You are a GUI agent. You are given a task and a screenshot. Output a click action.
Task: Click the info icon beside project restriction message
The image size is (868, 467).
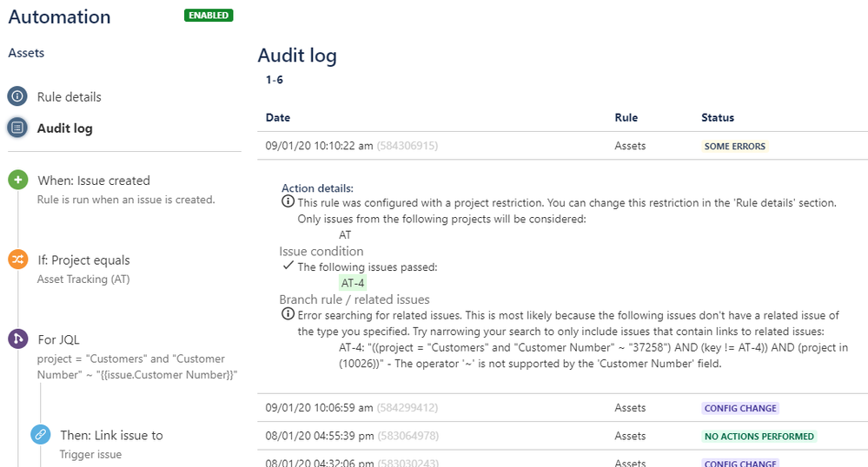pyautogui.click(x=288, y=201)
